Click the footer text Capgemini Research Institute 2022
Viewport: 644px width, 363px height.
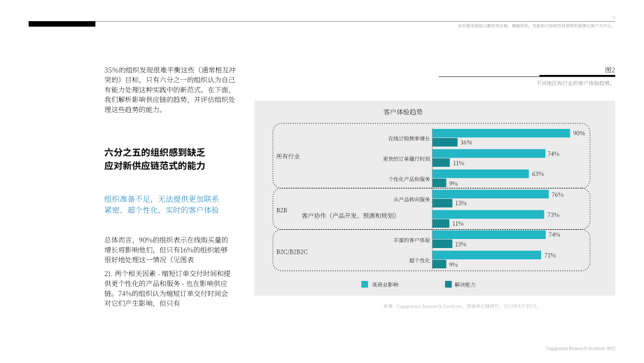click(x=581, y=348)
